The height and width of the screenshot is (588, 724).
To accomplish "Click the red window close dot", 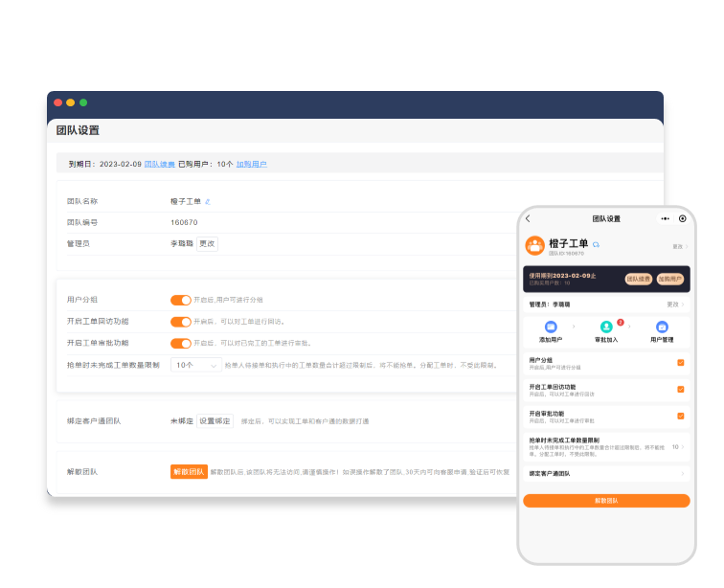I will coord(58,102).
